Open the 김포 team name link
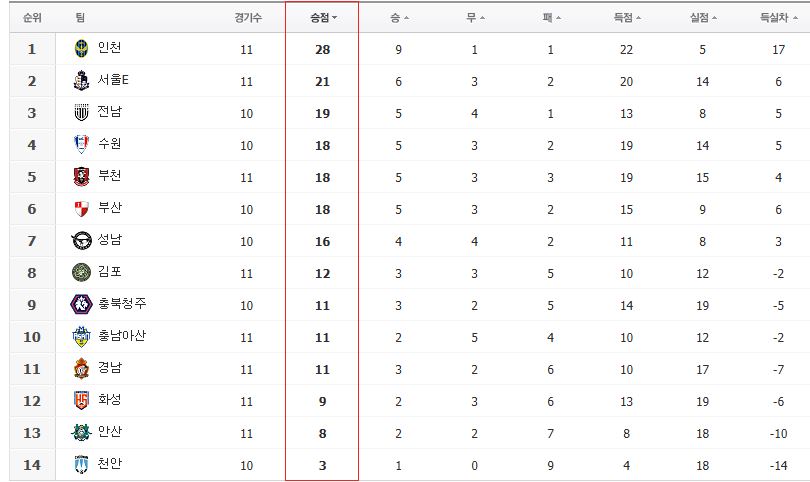Viewport: 810px width, 482px height. point(110,272)
